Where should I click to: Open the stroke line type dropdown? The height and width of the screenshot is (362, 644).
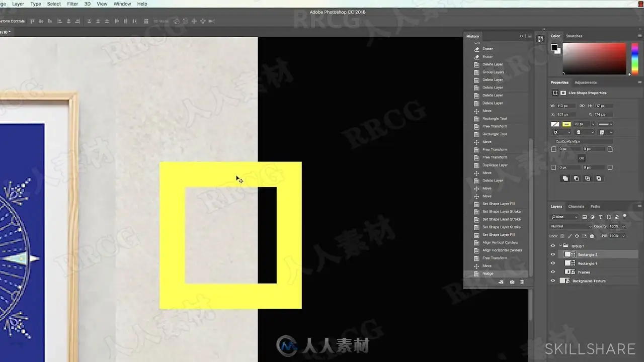point(606,124)
